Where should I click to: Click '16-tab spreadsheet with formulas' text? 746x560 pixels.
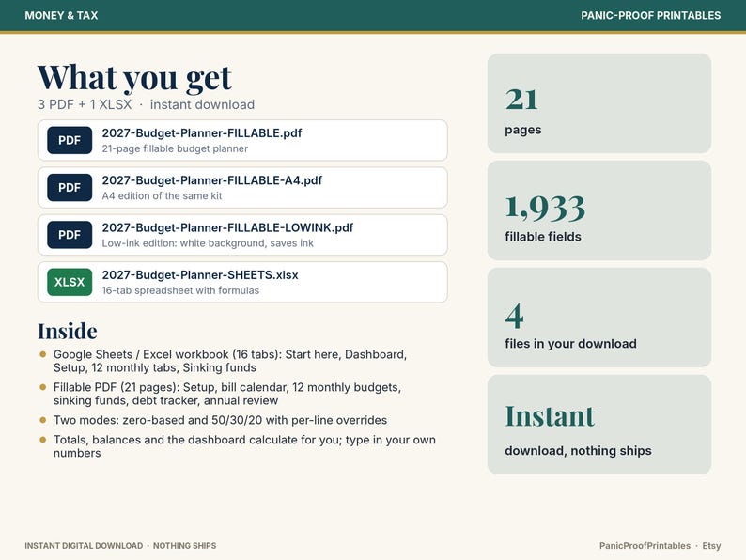point(180,290)
